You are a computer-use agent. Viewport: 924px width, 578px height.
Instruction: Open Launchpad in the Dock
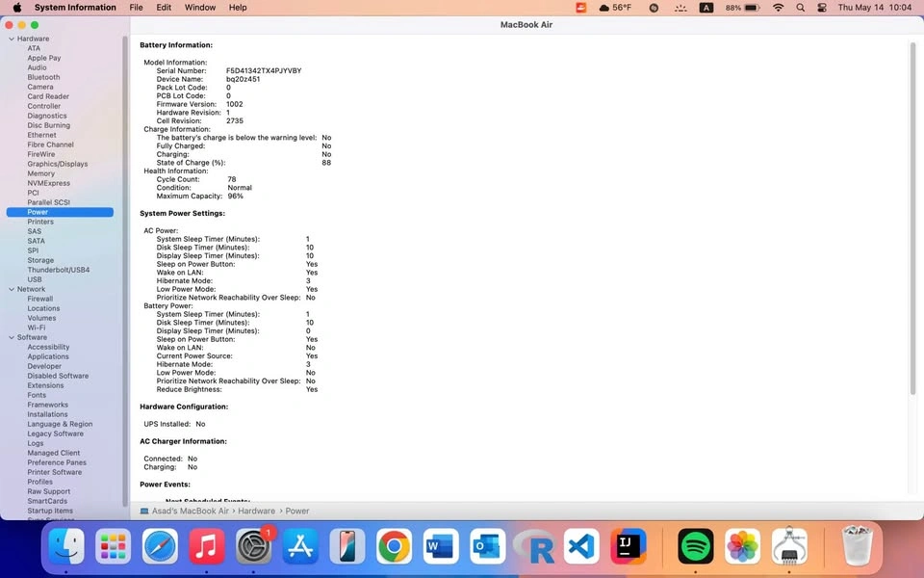113,546
